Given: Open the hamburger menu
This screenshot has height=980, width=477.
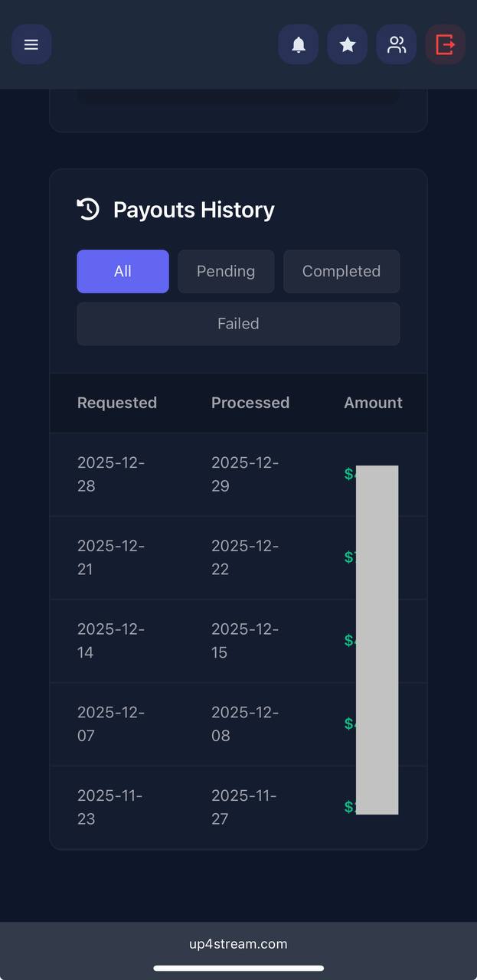Looking at the screenshot, I should pyautogui.click(x=31, y=44).
